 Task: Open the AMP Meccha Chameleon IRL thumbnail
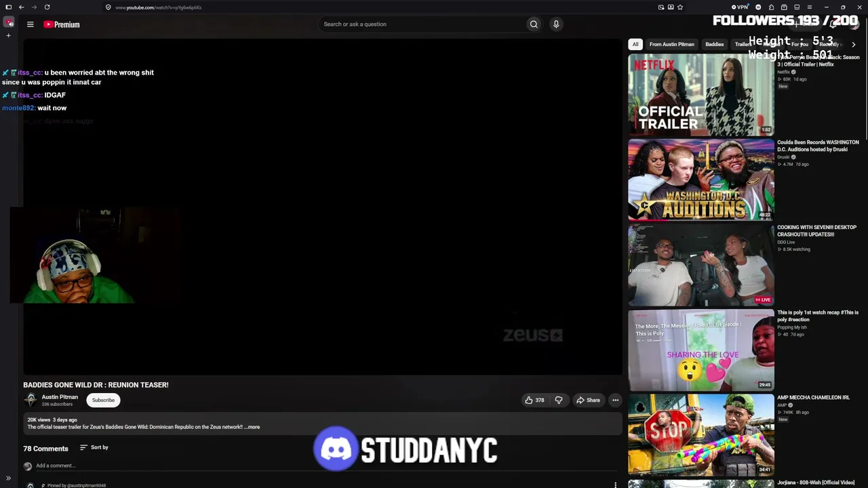(x=701, y=435)
